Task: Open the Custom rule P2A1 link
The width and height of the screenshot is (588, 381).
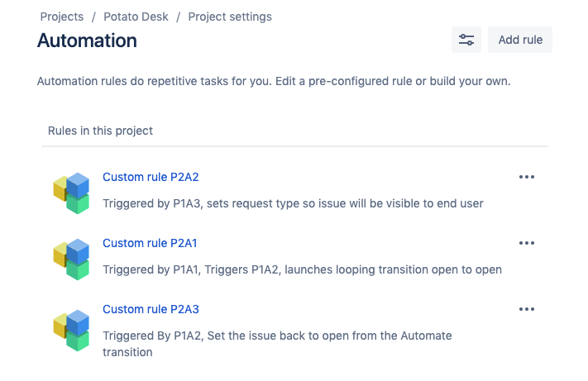Action: [150, 243]
